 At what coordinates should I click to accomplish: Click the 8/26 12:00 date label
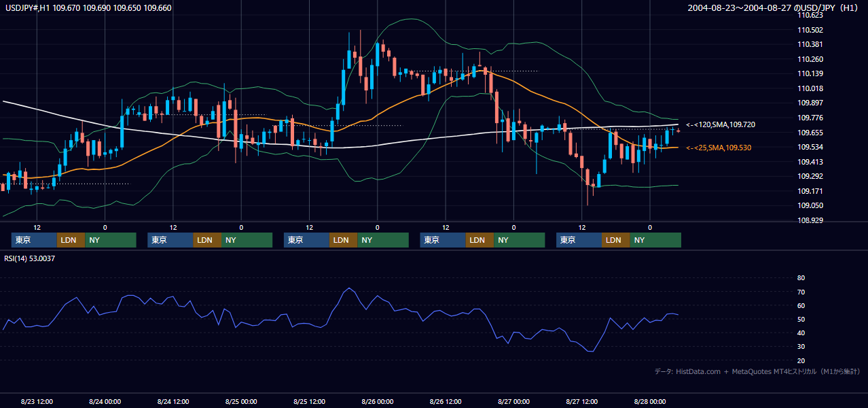446,401
